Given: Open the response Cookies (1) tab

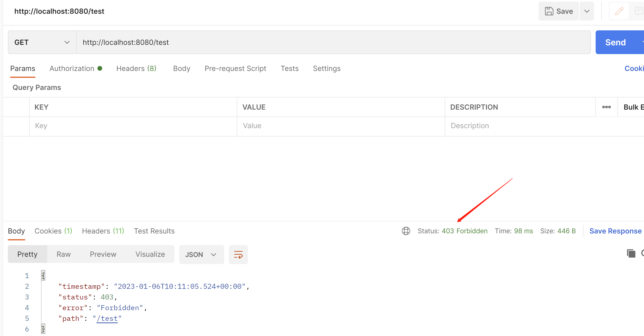Looking at the screenshot, I should click(53, 231).
